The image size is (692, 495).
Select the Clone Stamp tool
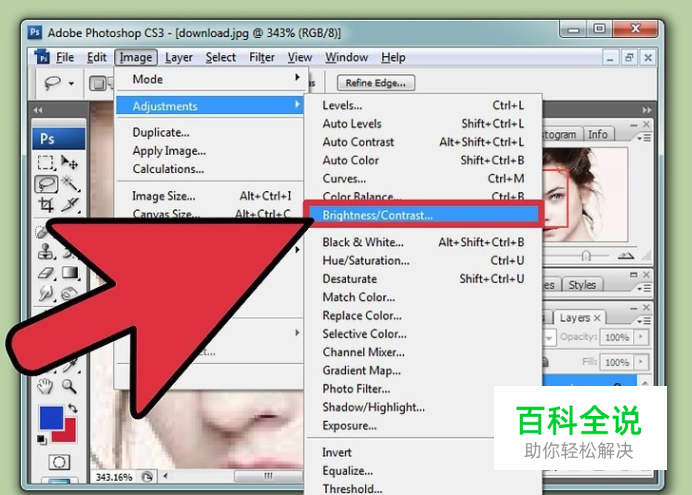[45, 251]
